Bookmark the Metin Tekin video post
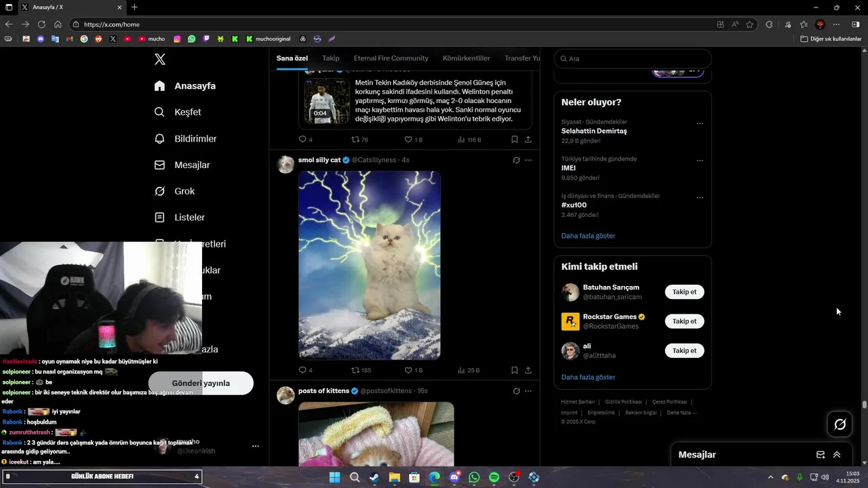Viewport: 868px width, 488px height. pyautogui.click(x=515, y=140)
